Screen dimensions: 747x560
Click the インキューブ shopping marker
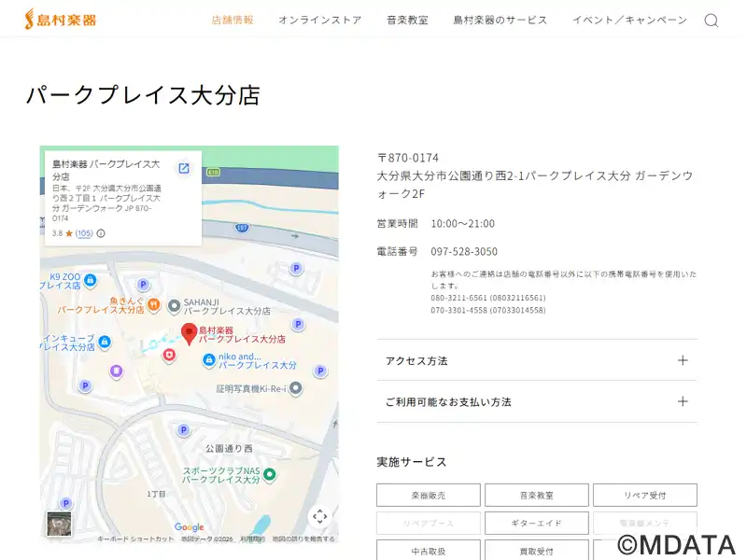105,342
